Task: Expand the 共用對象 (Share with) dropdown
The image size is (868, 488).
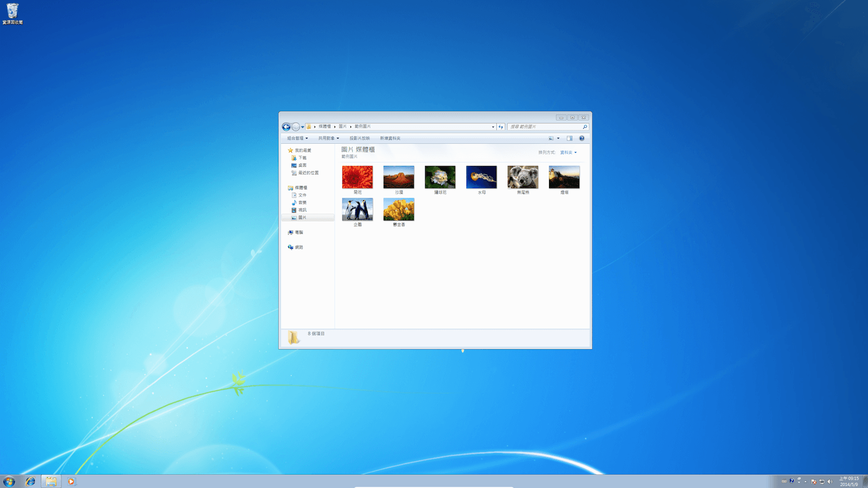Action: pos(327,138)
